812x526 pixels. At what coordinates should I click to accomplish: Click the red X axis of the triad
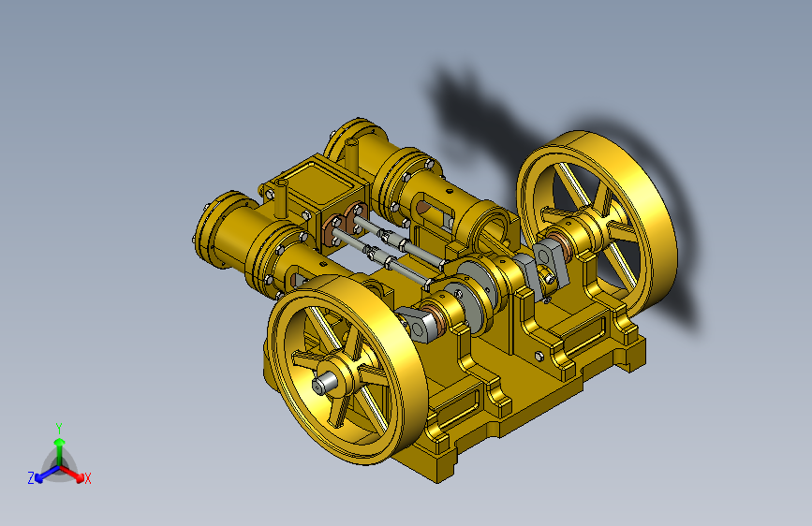[72, 474]
